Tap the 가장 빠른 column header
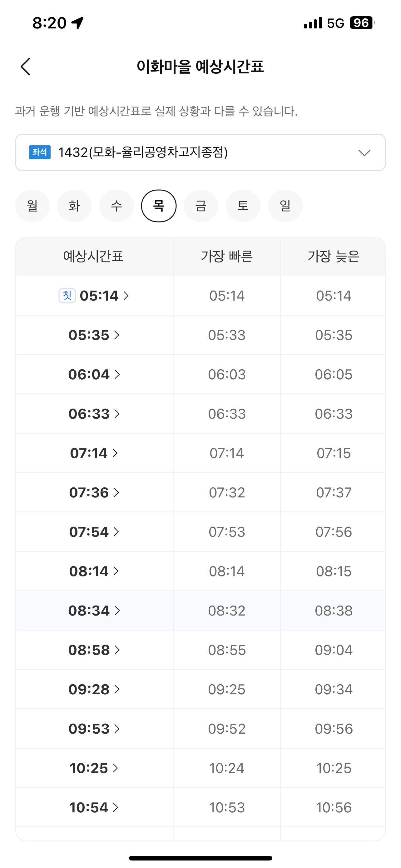The image size is (401, 868). click(227, 257)
